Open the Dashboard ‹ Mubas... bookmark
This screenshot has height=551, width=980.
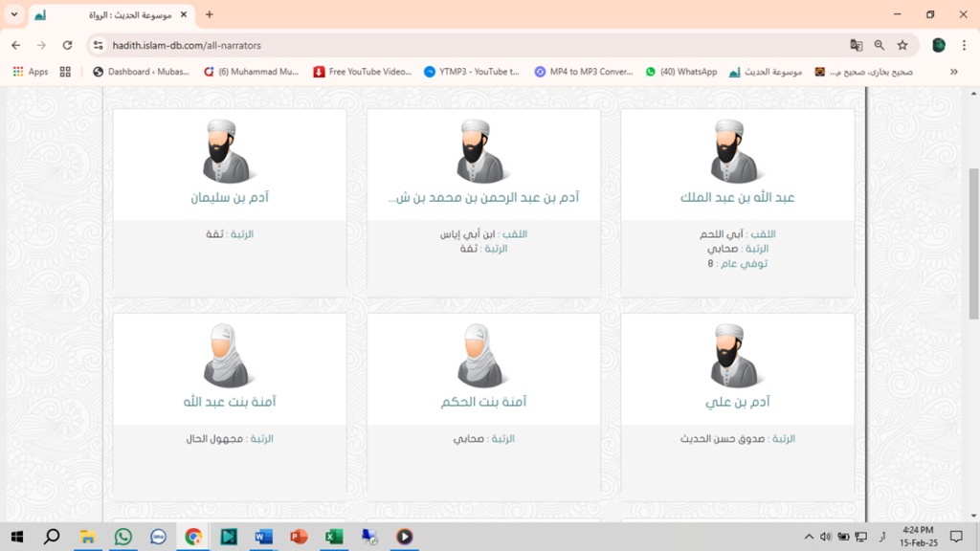pyautogui.click(x=141, y=72)
